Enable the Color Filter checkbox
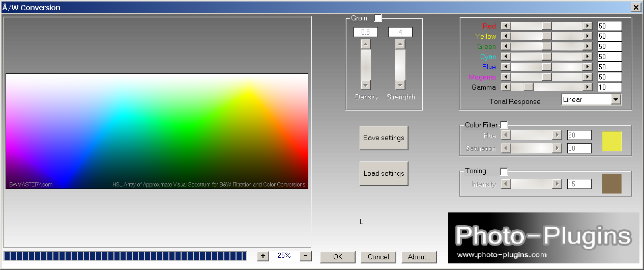 [x=504, y=125]
